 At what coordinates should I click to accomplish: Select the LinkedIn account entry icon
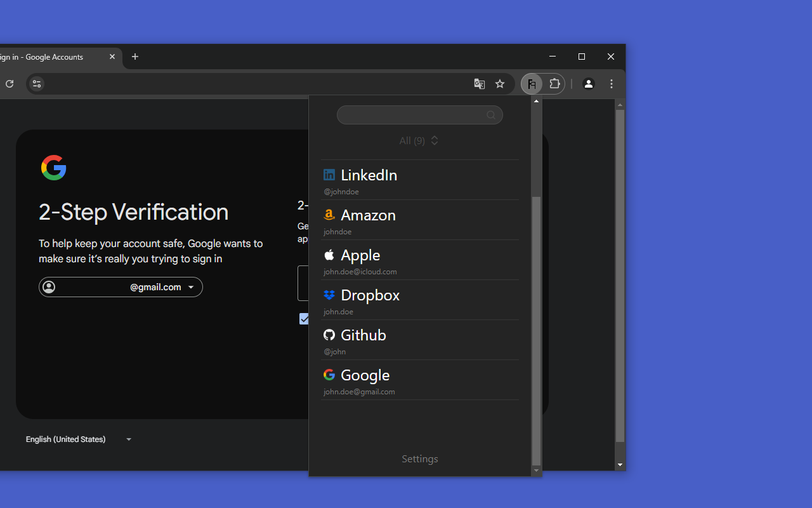click(x=329, y=174)
